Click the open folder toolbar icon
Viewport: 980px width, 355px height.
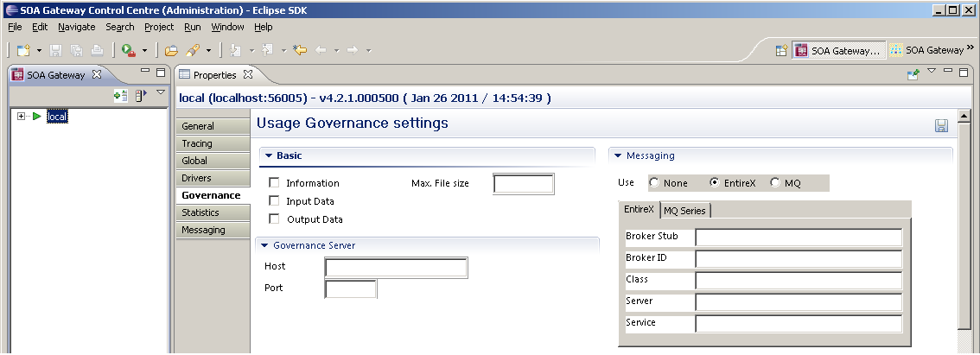pyautogui.click(x=171, y=50)
